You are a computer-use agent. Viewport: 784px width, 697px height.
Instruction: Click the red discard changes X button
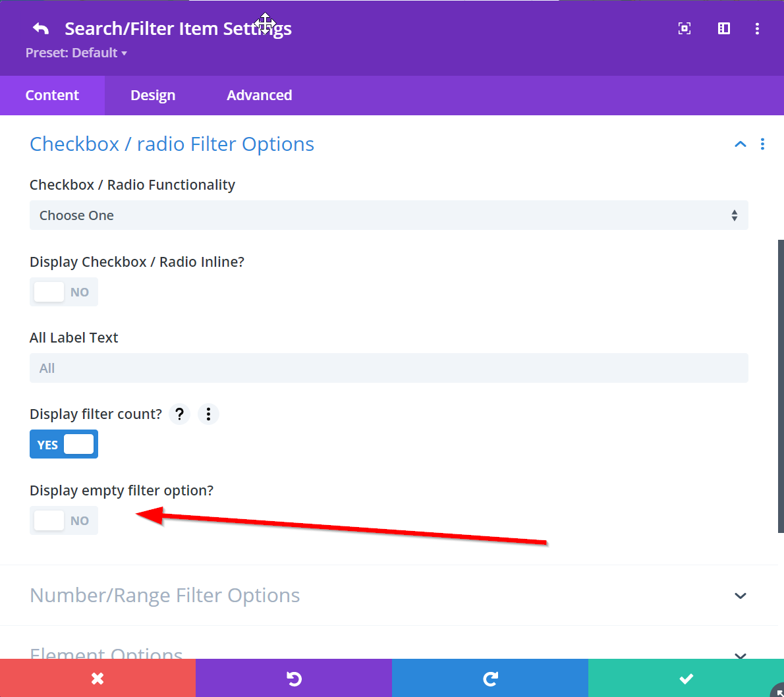98,679
